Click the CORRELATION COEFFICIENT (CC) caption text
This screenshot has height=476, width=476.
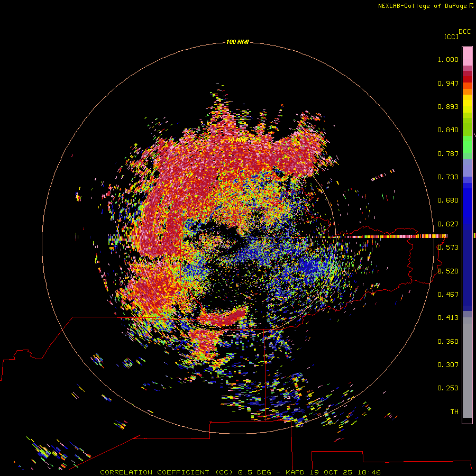pos(167,472)
